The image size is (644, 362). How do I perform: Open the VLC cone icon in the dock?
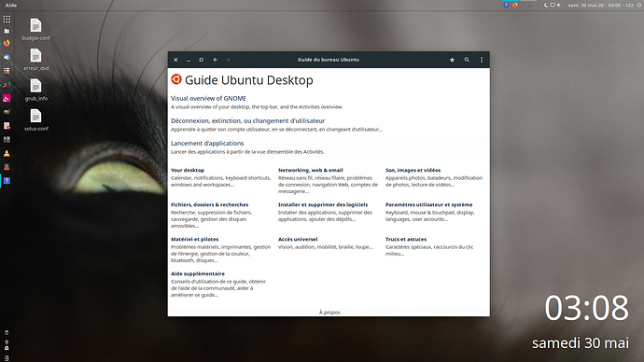(7, 153)
